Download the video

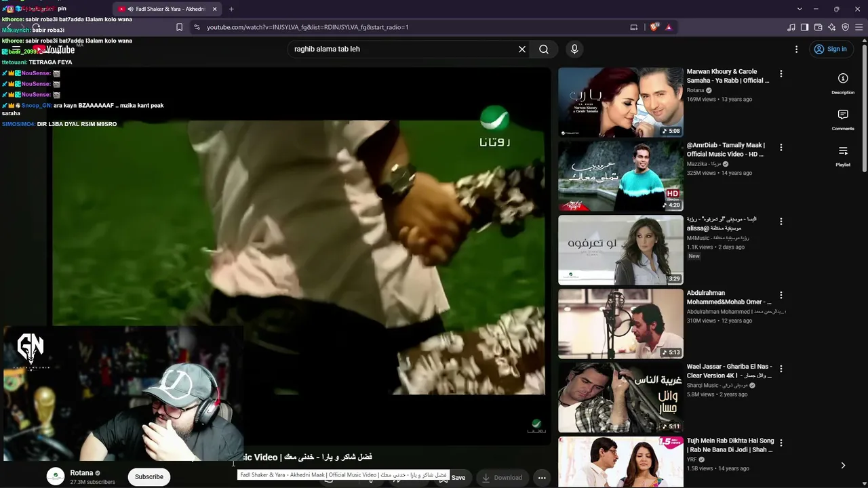click(x=502, y=477)
